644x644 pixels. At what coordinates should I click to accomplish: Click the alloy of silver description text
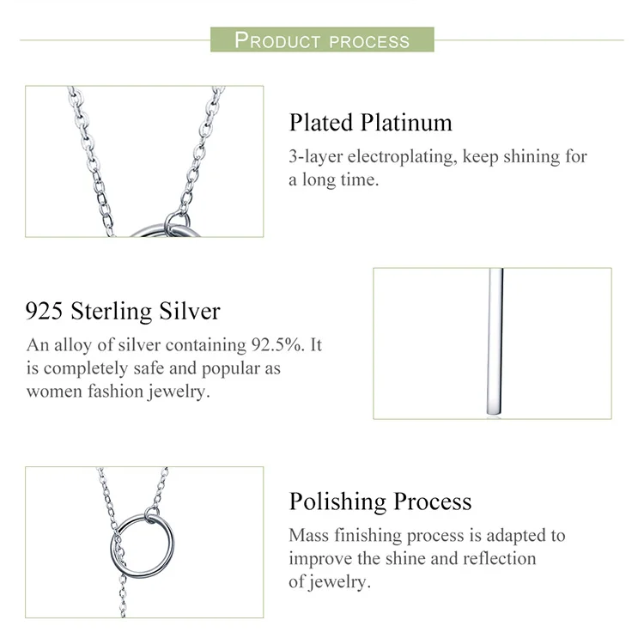tap(174, 368)
